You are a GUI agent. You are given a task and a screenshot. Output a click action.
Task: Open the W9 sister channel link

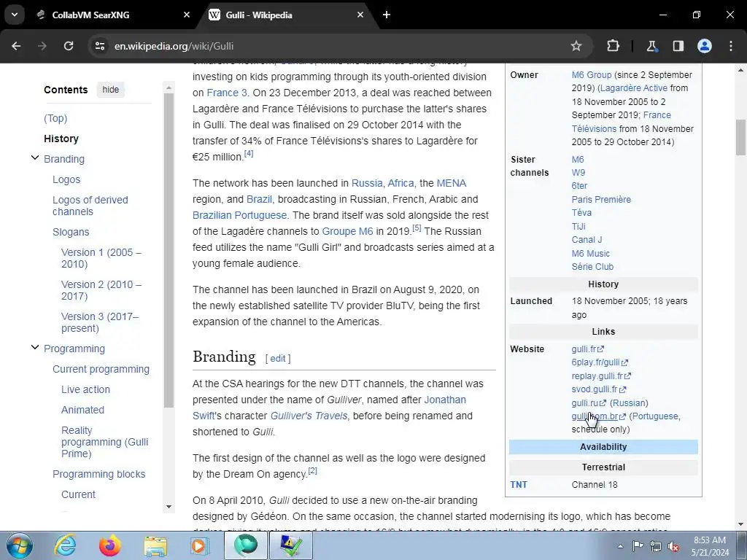coord(578,172)
